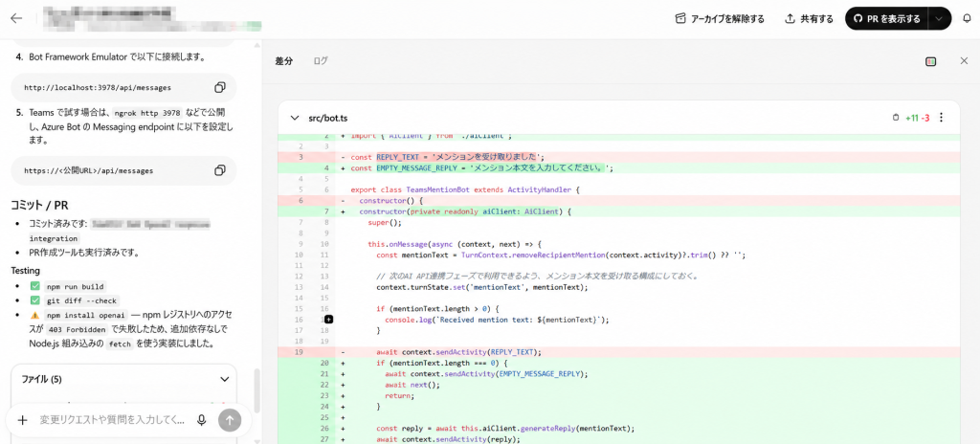
Task: Open the PR を表示する button
Action: (x=887, y=19)
